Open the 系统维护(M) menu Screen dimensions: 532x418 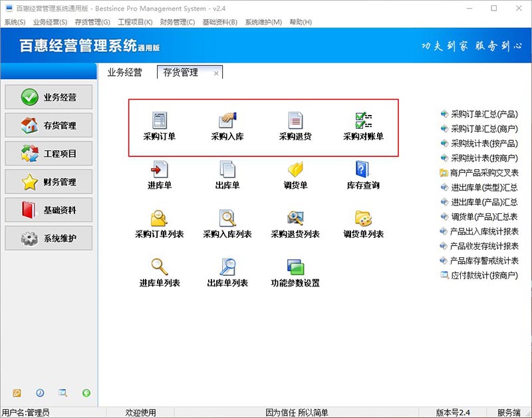[x=263, y=22]
